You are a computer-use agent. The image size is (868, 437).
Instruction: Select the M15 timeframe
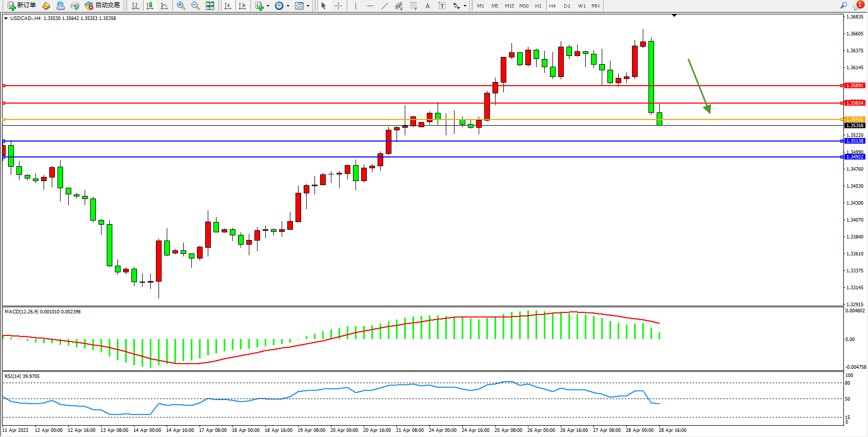tap(509, 6)
